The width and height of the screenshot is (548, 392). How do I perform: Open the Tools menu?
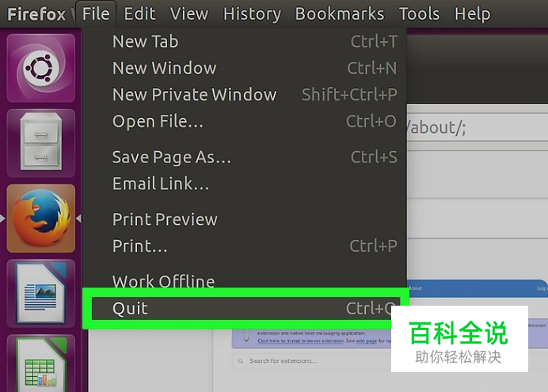(419, 14)
